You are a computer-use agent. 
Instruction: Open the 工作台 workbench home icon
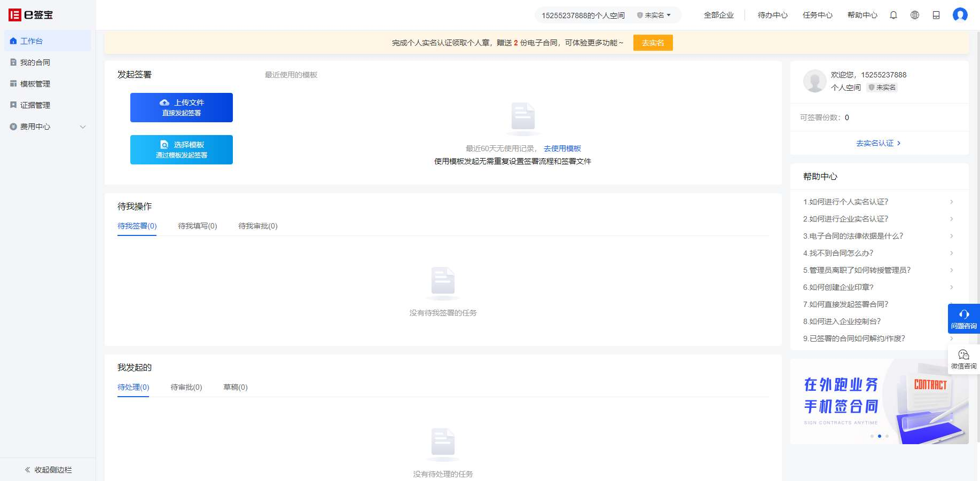click(x=13, y=41)
